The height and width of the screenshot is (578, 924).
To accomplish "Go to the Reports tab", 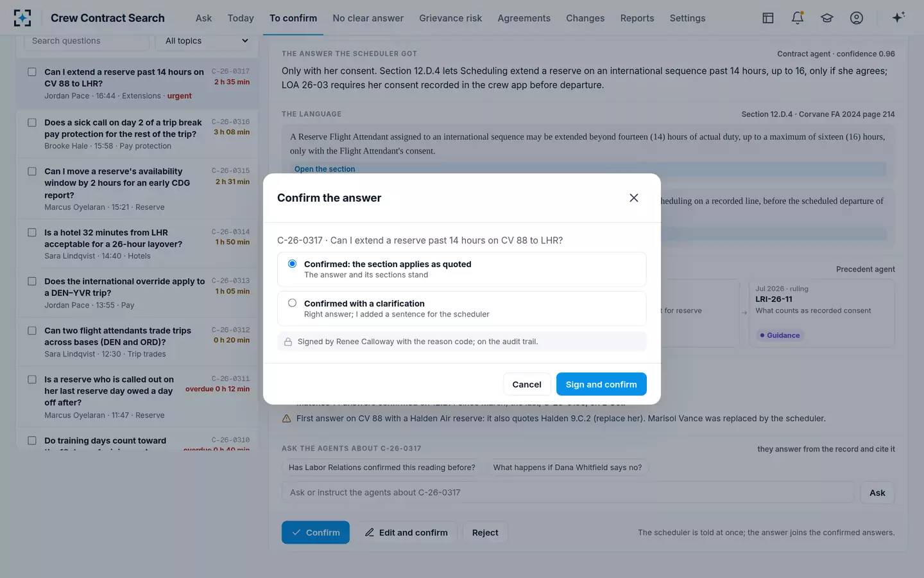I will click(637, 18).
